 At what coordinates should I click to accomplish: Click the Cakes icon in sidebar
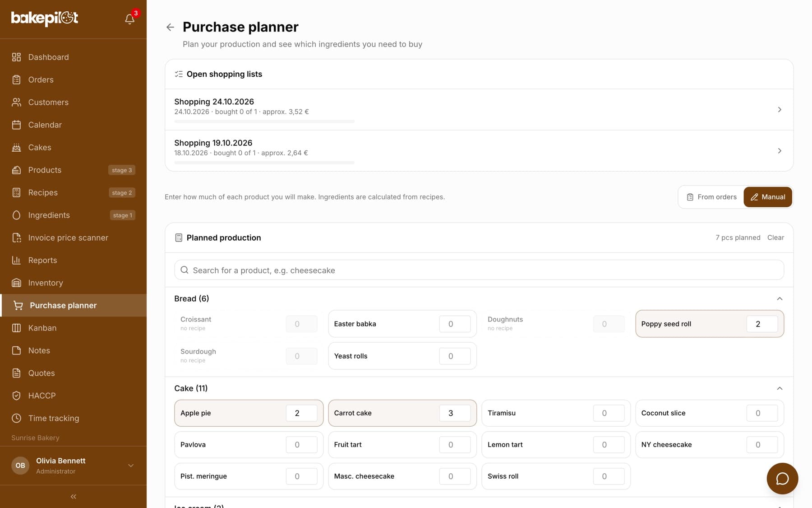coord(16,147)
